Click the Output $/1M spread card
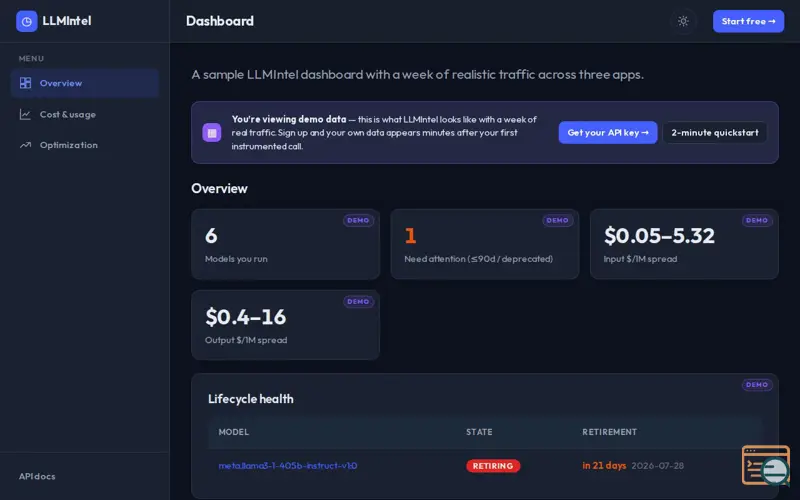 coord(285,325)
